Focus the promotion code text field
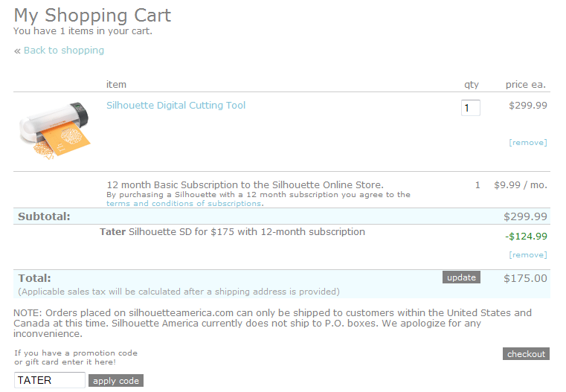This screenshot has width=566, height=392. 50,380
